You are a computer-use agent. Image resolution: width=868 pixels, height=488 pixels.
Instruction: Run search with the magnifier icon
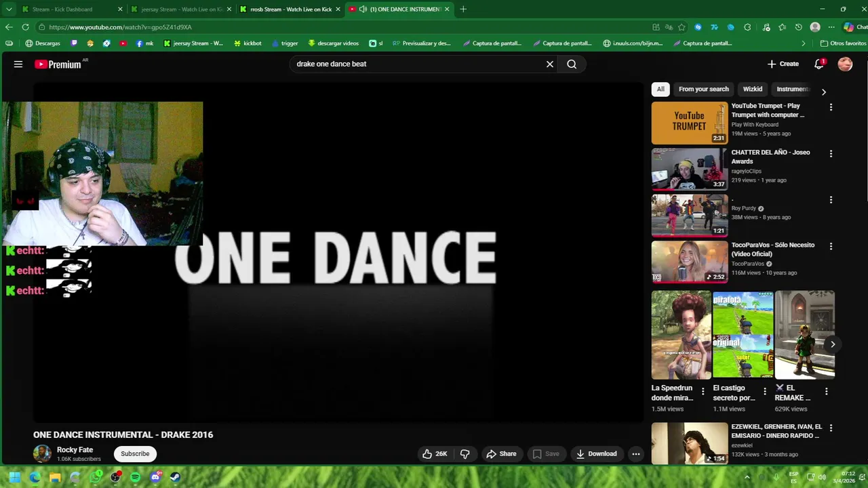tap(572, 64)
